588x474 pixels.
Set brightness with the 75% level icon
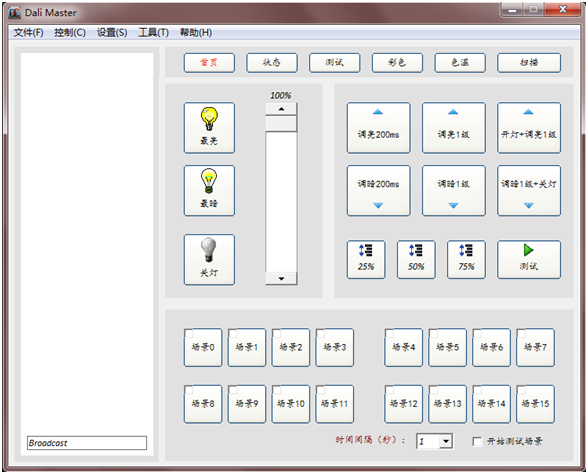(466, 260)
